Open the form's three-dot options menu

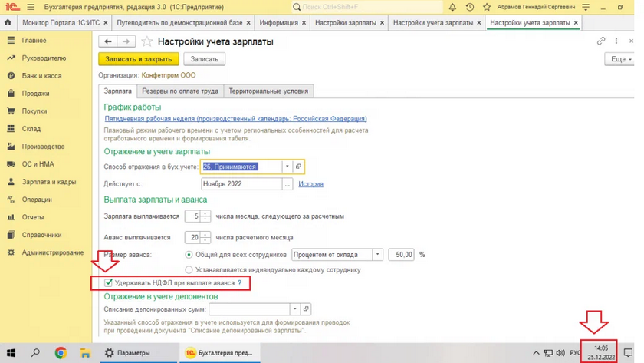(616, 41)
